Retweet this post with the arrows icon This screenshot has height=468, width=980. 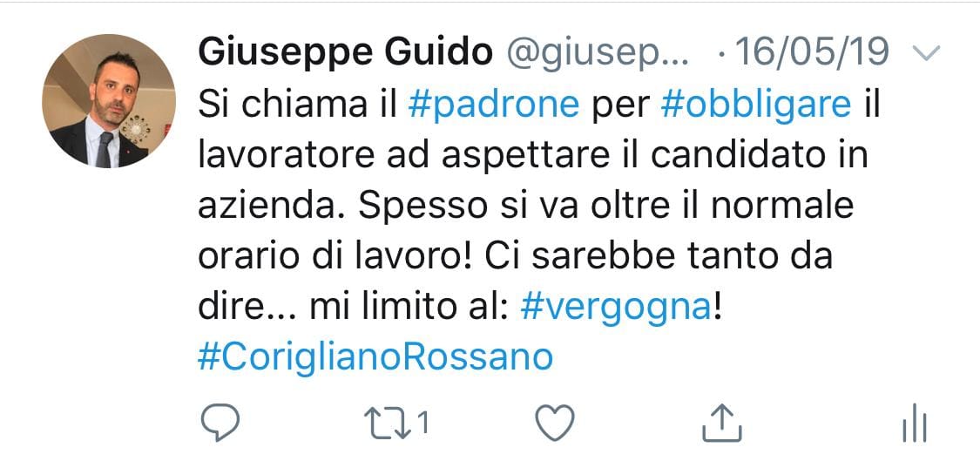[388, 423]
